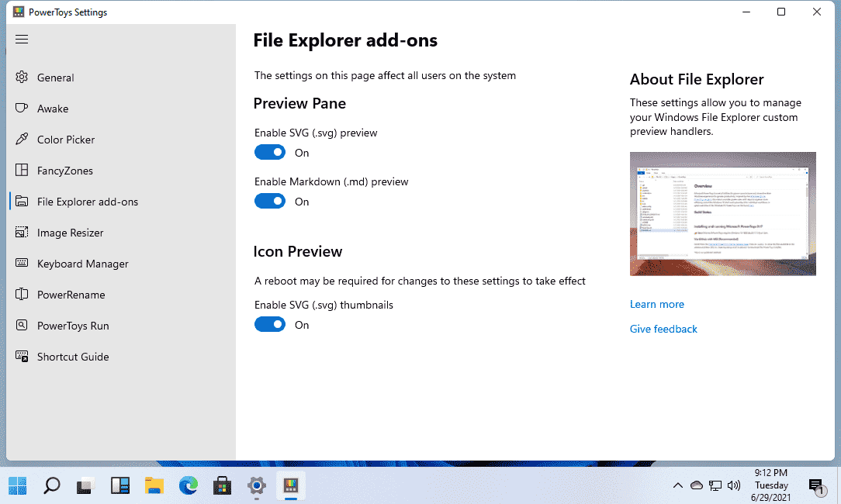
Task: Click the PowerRename icon
Action: 22,295
